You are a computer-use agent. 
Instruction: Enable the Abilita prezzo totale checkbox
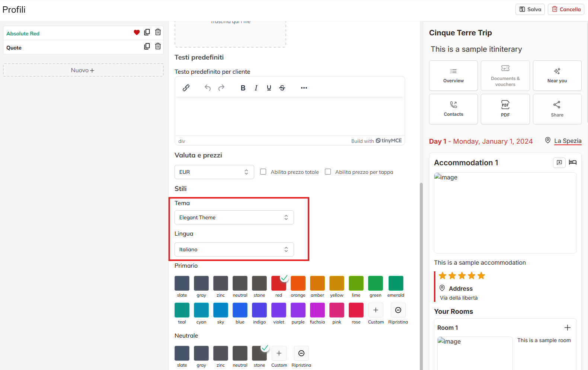pyautogui.click(x=263, y=172)
